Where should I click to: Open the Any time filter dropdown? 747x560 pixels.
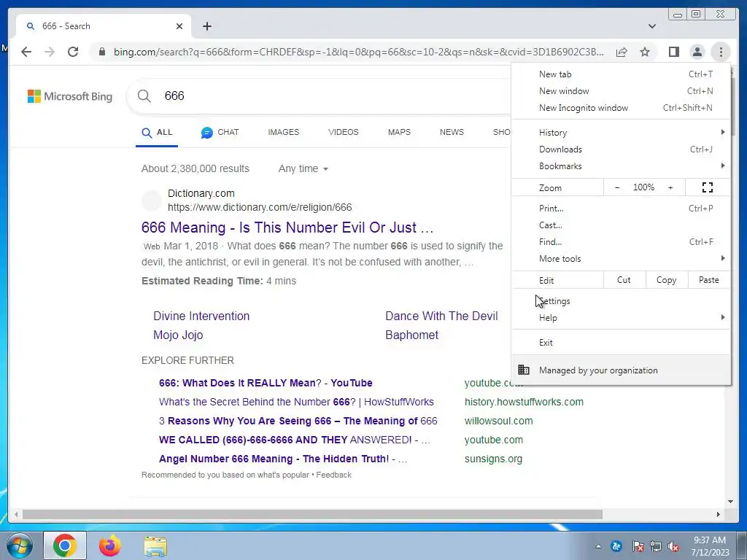tap(303, 168)
